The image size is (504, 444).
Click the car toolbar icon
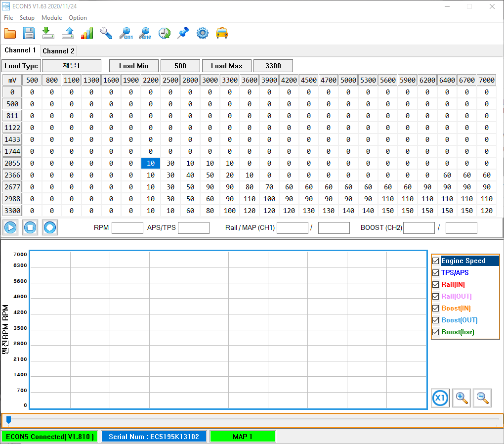(x=221, y=33)
